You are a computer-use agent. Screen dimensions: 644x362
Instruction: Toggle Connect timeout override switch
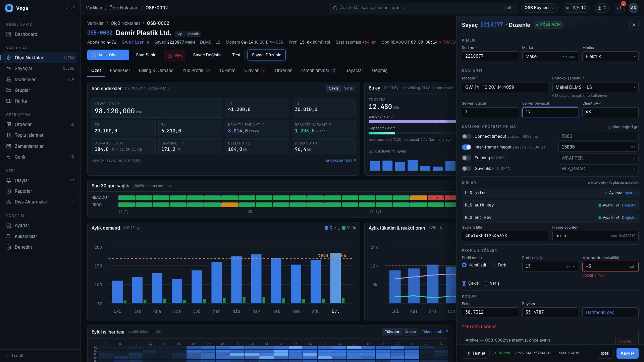click(x=466, y=136)
